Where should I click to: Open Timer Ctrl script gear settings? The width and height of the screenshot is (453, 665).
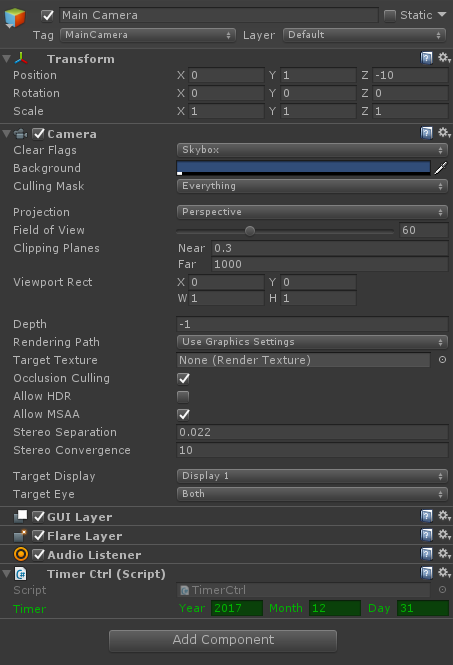(x=444, y=573)
